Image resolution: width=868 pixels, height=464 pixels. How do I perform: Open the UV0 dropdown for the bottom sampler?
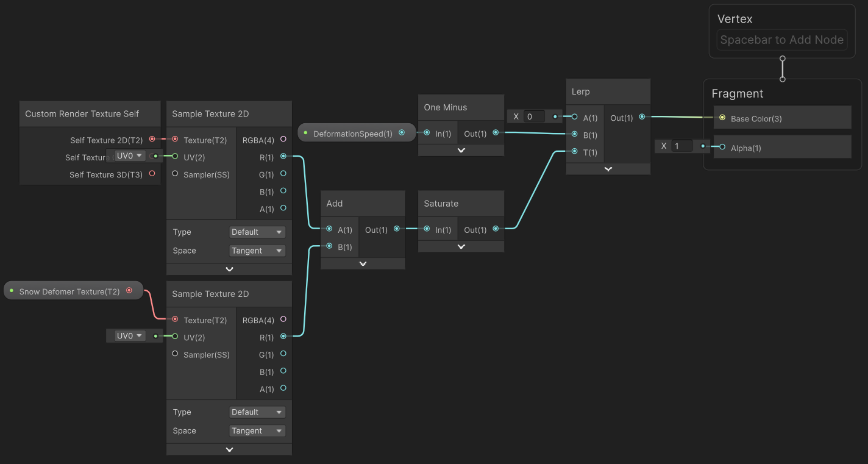click(130, 336)
